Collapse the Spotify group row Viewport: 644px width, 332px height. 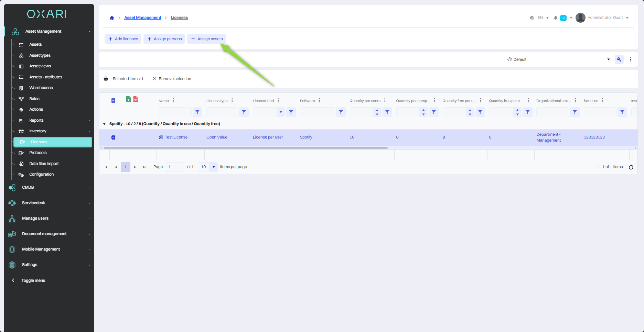[x=104, y=124]
